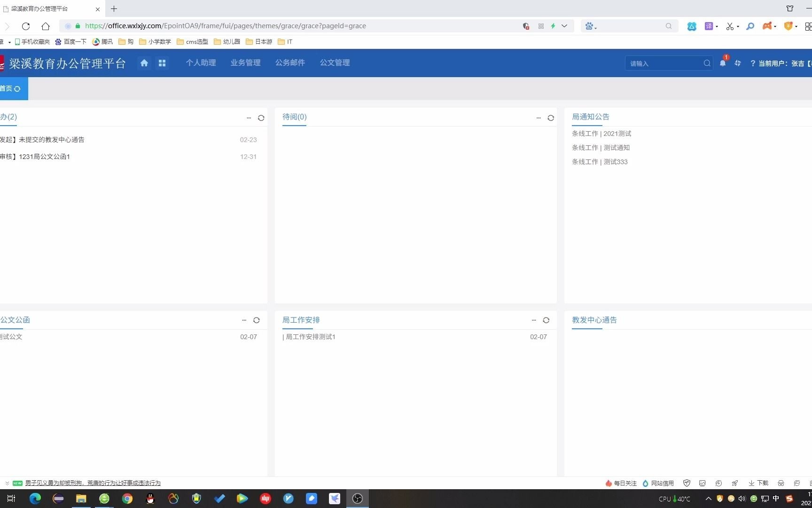Open the 业务管理 menu
812x508 pixels.
245,63
